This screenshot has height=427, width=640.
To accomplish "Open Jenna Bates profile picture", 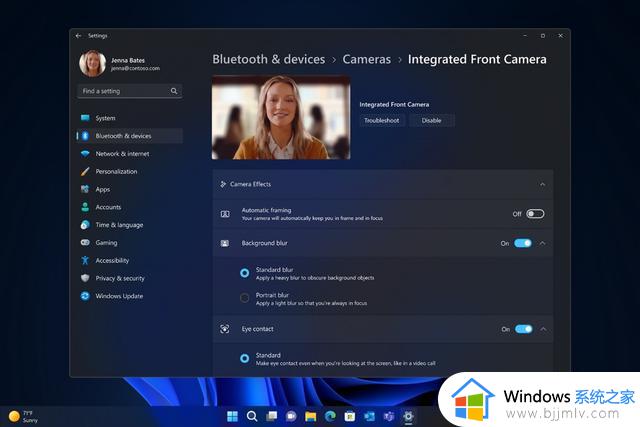I will coord(93,63).
